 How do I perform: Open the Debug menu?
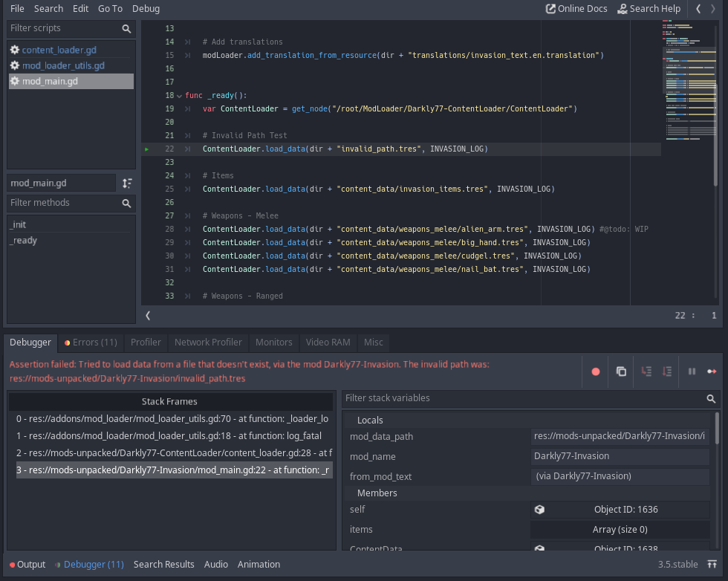tap(146, 9)
